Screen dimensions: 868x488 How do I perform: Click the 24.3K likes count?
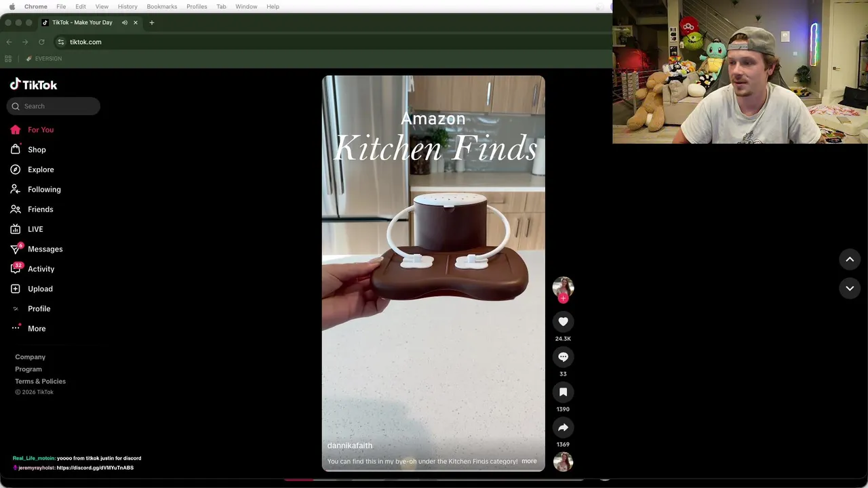[563, 339]
